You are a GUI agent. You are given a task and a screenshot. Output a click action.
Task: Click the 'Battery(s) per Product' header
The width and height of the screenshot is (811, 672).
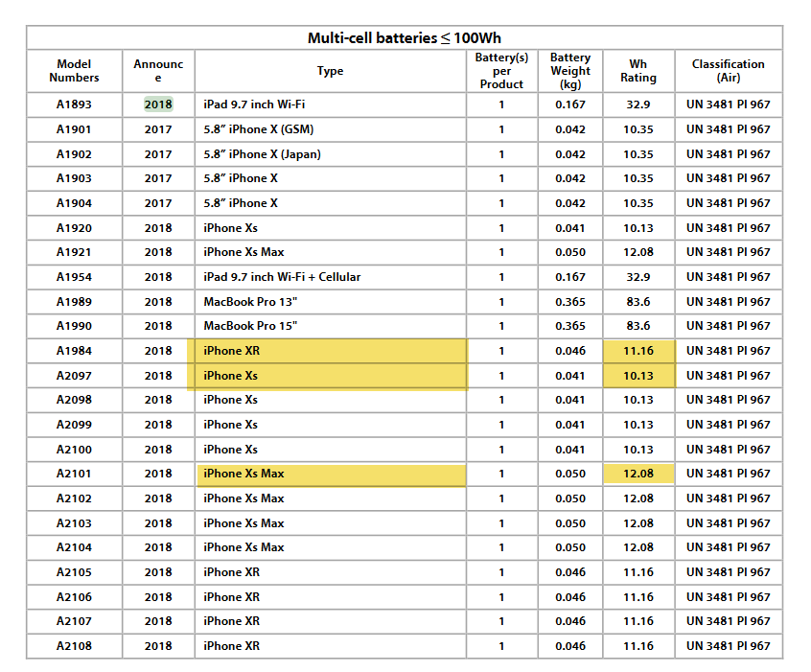[x=501, y=71]
